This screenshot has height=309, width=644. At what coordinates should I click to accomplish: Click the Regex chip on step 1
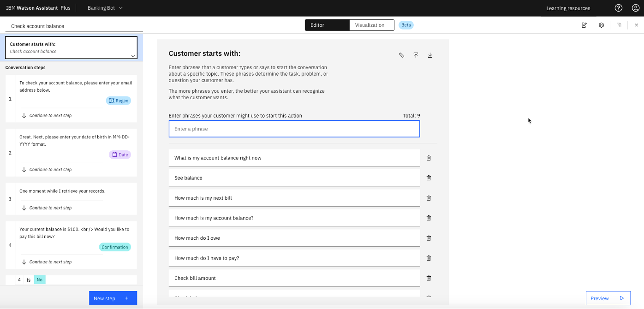119,100
